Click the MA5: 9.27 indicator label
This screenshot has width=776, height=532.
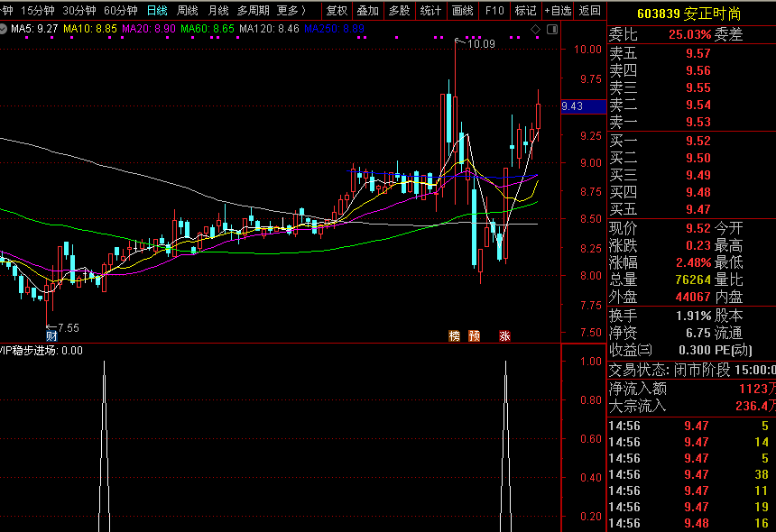coord(34,29)
